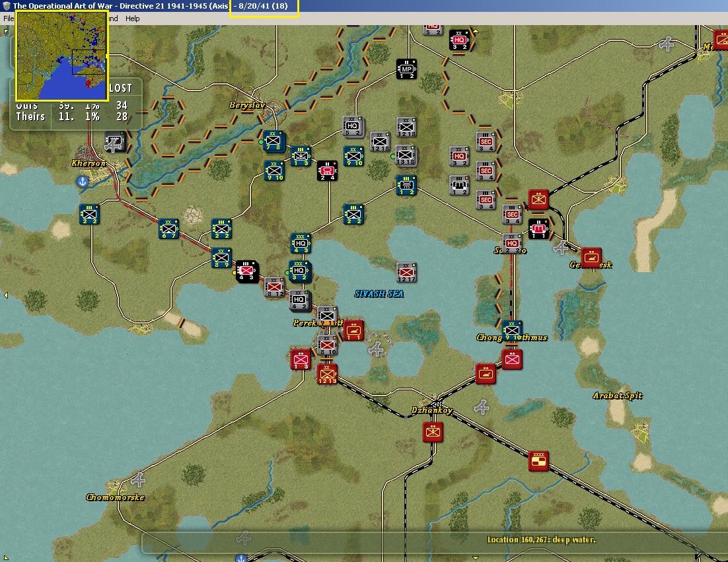Select the blue mountain regiment 1-3
The height and width of the screenshot is (562, 728).
tap(301, 157)
